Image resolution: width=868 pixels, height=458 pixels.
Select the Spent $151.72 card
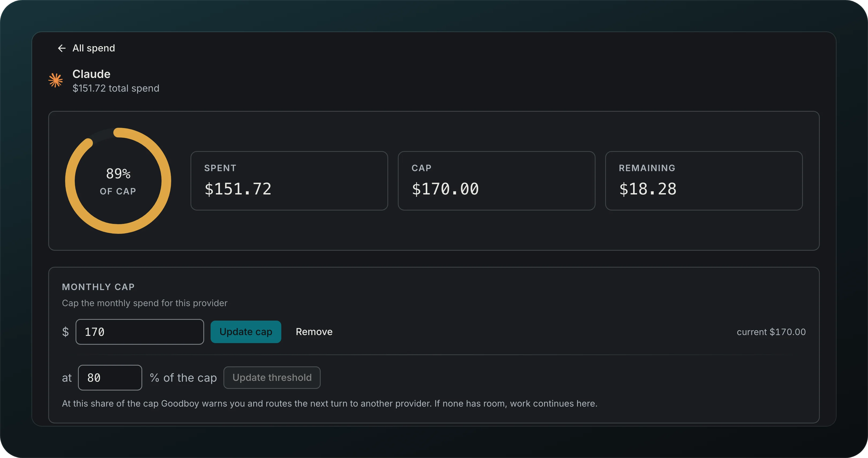[289, 181]
